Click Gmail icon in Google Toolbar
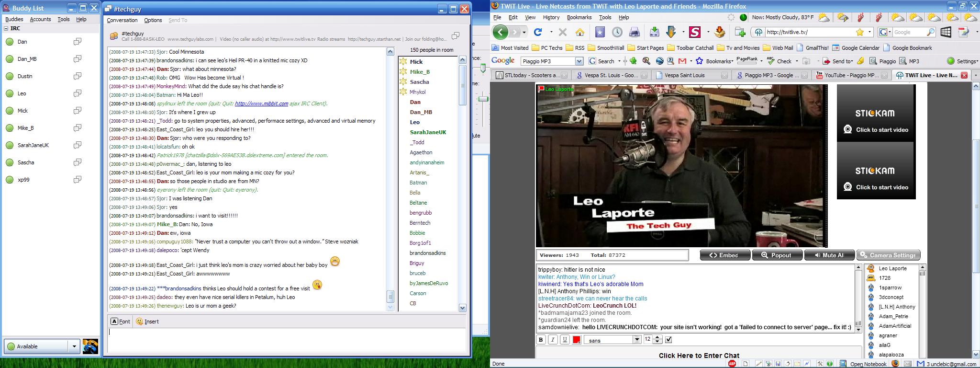The image size is (980, 368). 682,61
